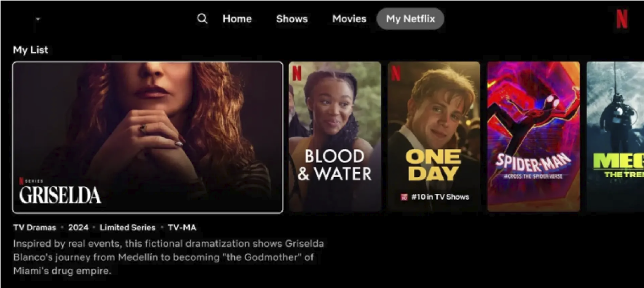Open Spider-Man Across the Spider-Verse poster
Viewport: 644px width, 288px height.
tap(534, 136)
